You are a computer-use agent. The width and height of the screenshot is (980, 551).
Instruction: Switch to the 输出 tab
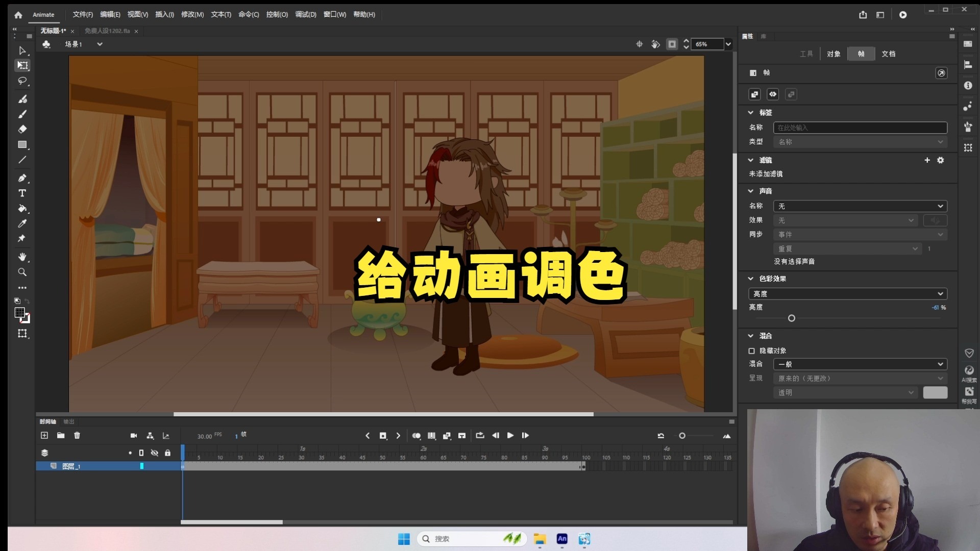(69, 421)
